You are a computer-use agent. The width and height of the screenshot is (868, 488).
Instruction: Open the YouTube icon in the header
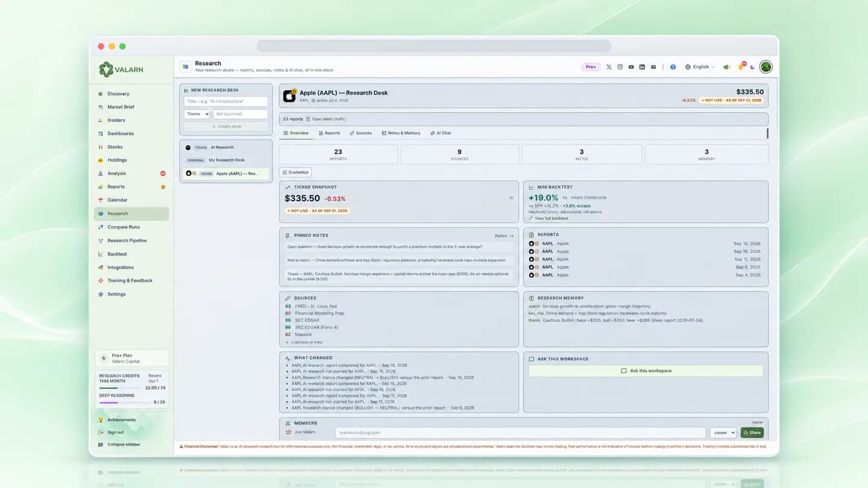(631, 67)
